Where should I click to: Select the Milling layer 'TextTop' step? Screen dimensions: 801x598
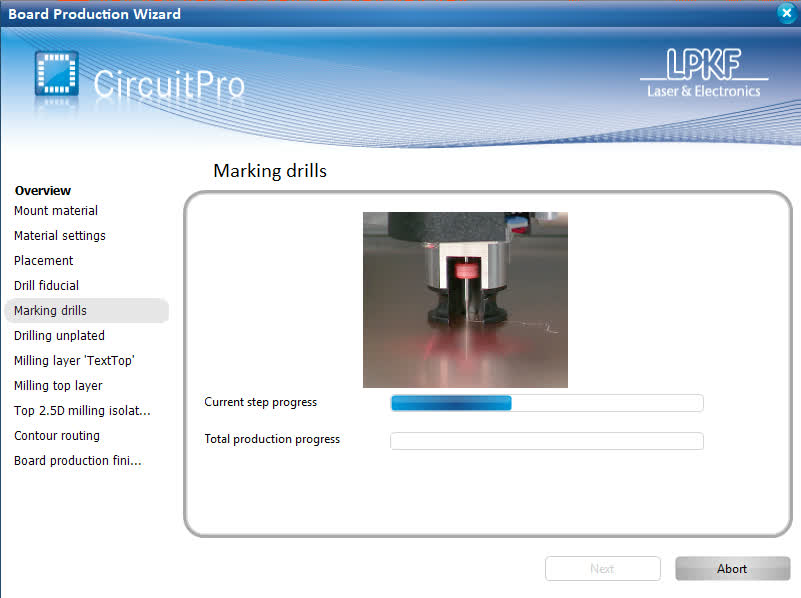click(74, 361)
